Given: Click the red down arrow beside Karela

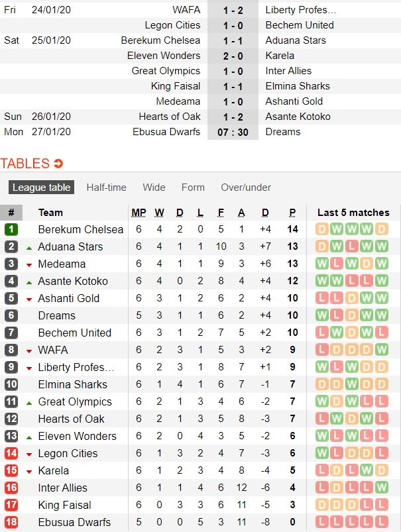Looking at the screenshot, I should click(x=29, y=471).
